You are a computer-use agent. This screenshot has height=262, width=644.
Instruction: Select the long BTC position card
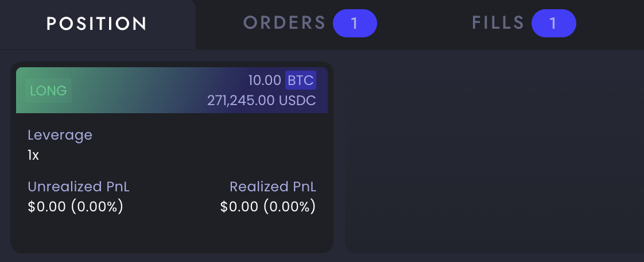[x=172, y=157]
